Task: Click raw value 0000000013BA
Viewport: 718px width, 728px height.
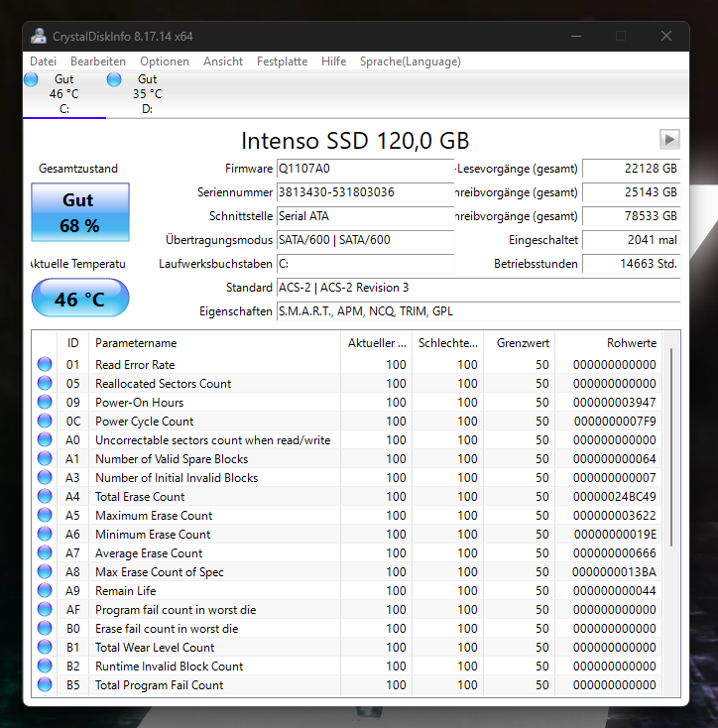Action: [615, 572]
